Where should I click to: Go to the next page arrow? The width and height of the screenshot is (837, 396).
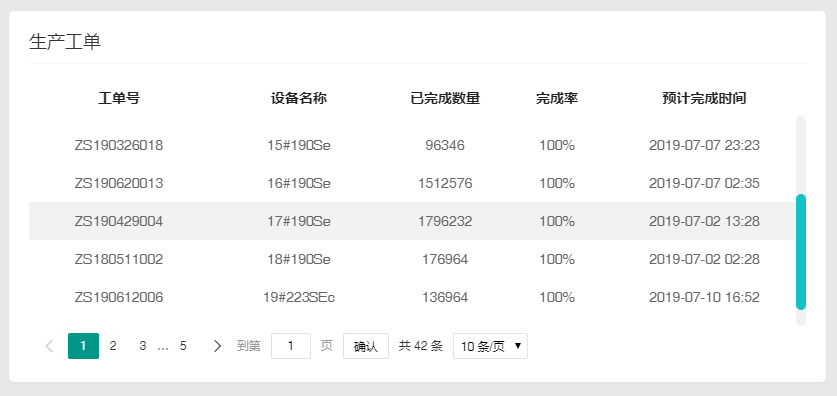[x=217, y=346]
